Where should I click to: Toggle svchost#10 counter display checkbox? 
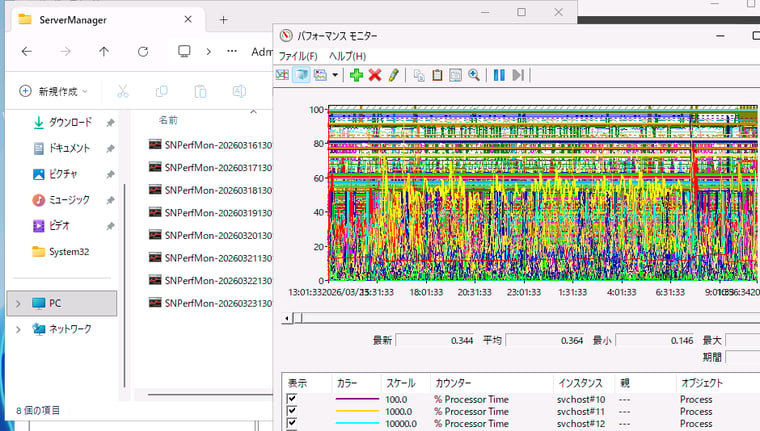pyautogui.click(x=292, y=399)
